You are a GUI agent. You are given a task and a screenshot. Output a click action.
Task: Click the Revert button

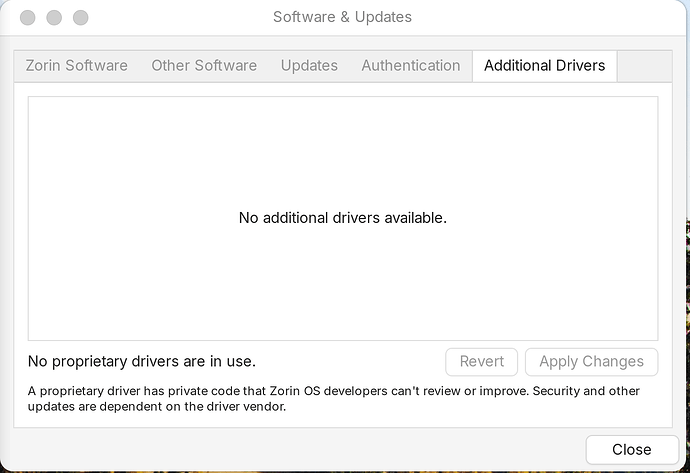(x=481, y=362)
